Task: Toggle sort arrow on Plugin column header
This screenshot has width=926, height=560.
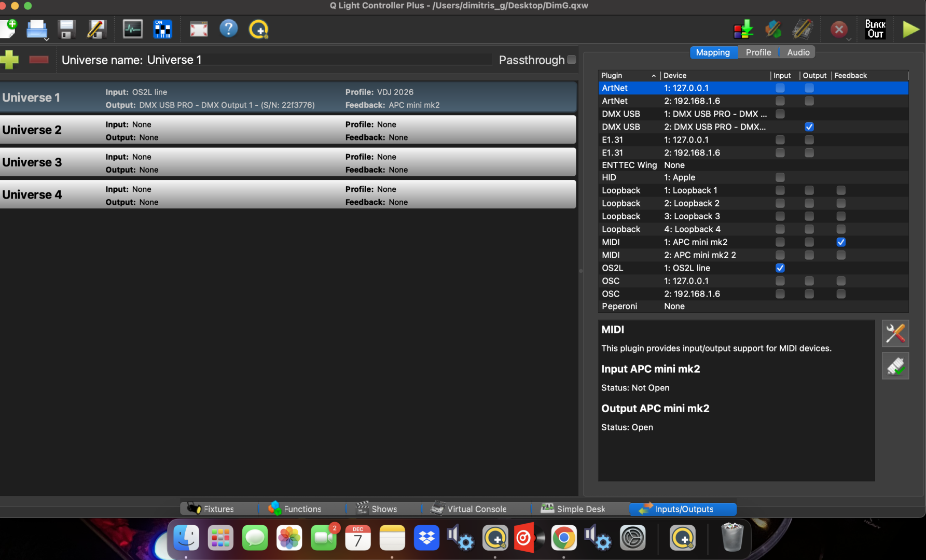Action: coord(654,76)
